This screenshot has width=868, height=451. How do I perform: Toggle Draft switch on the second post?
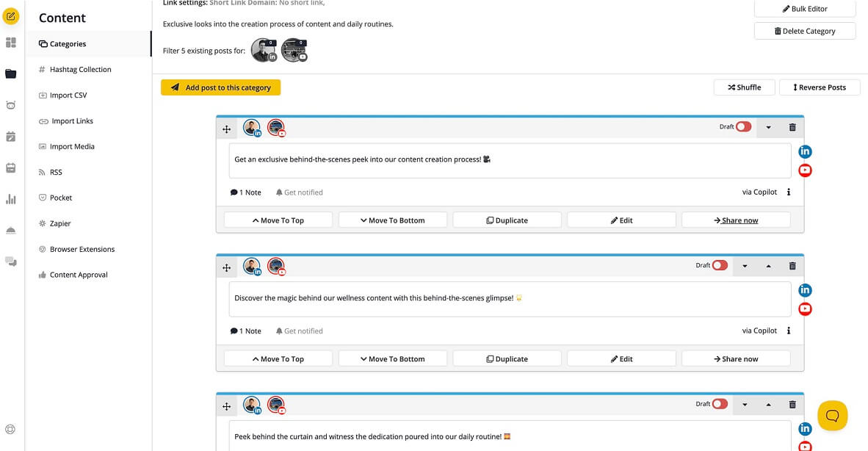point(720,265)
